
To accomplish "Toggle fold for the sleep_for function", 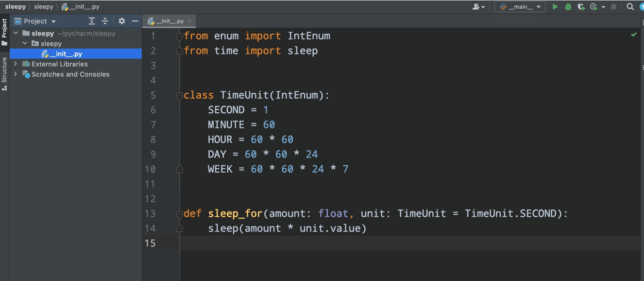I will [179, 213].
